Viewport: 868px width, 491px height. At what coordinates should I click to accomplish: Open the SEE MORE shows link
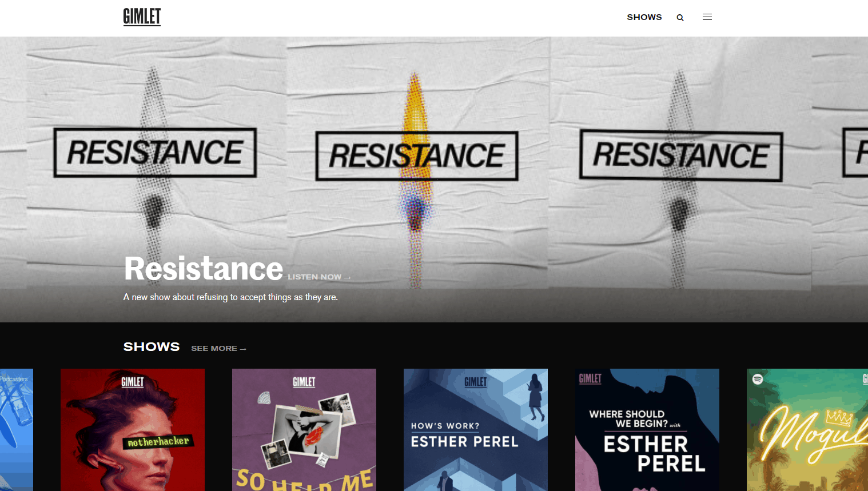[218, 349]
